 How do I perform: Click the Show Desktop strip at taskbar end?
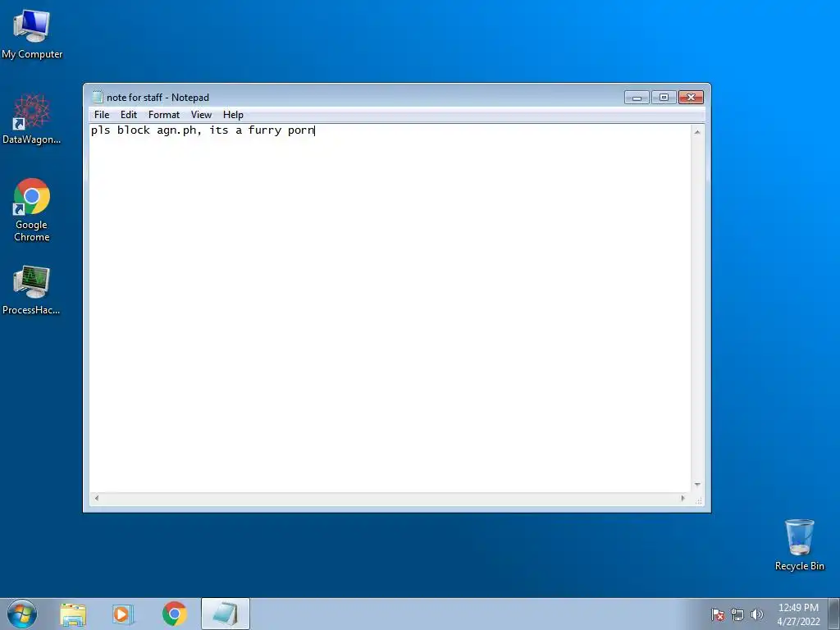[x=834, y=614]
